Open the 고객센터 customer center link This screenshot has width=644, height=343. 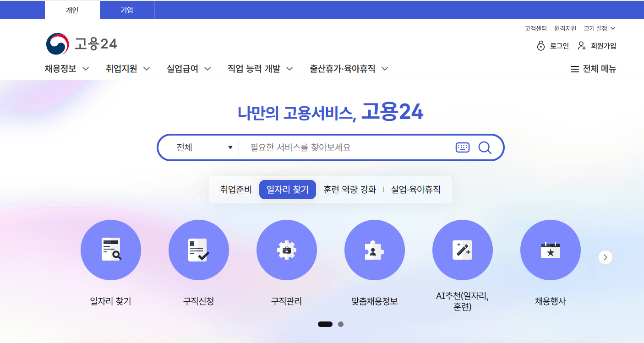[x=535, y=28]
